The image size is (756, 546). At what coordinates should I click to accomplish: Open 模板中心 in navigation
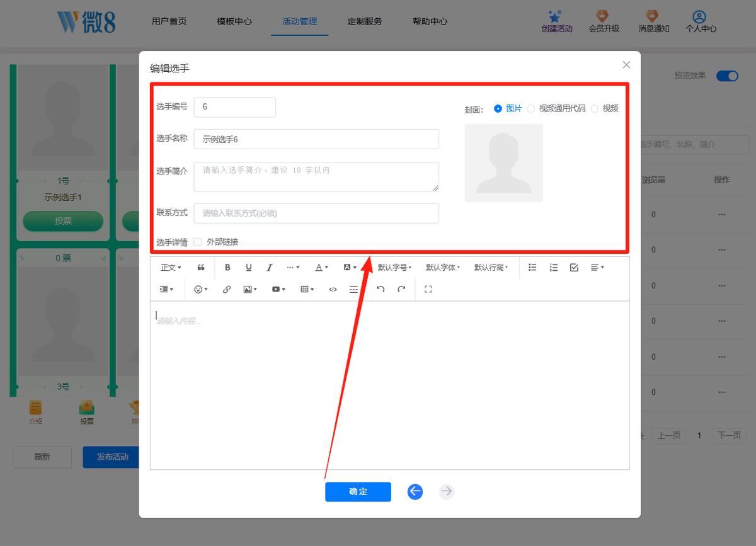(234, 21)
